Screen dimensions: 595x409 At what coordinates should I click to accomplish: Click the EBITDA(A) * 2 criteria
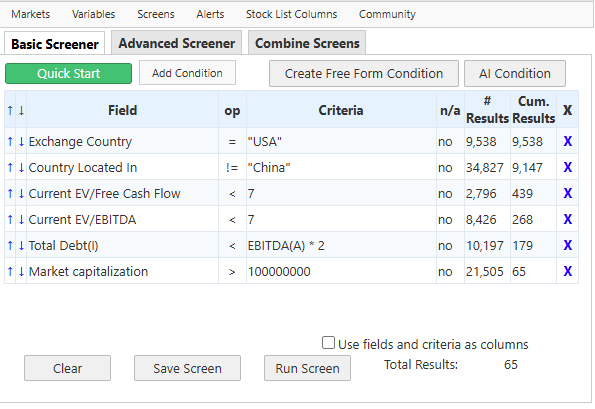coord(286,245)
